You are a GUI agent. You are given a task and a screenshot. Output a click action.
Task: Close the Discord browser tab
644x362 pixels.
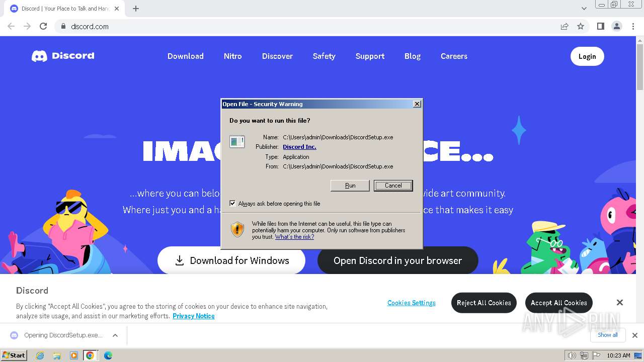tap(117, 9)
